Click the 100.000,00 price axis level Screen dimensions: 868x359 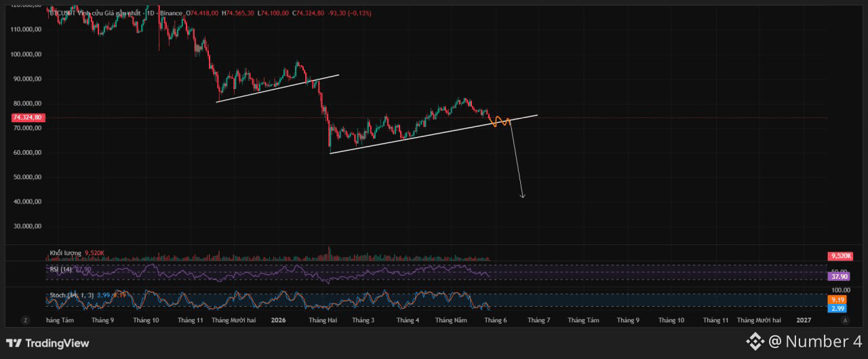click(27, 54)
